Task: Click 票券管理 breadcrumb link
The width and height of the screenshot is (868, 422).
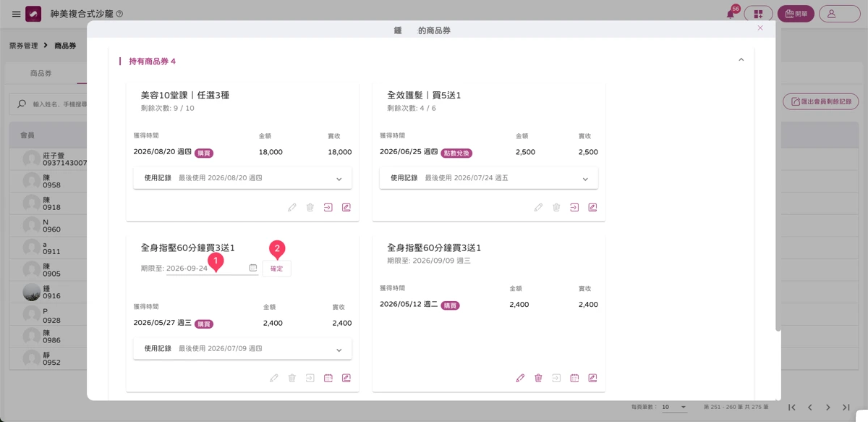Action: 23,46
